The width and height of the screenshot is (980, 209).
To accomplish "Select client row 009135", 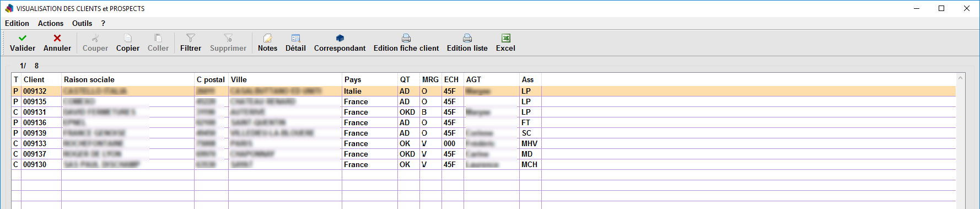I will [483, 101].
